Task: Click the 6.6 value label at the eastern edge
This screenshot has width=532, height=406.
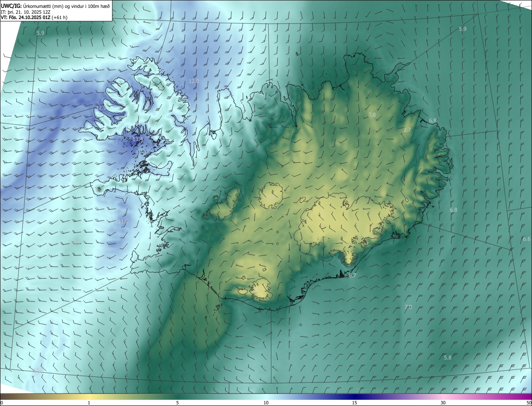Action: click(x=527, y=239)
